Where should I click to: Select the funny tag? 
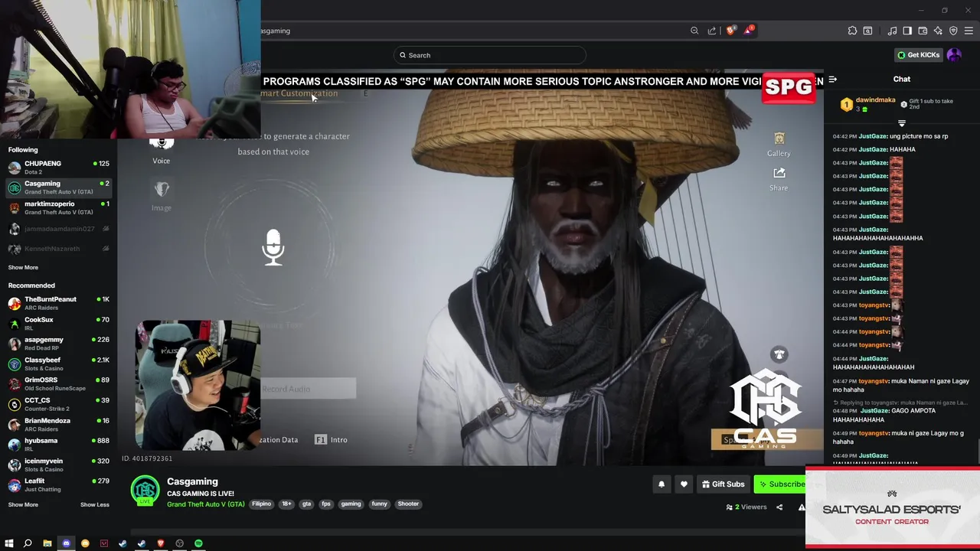click(380, 504)
